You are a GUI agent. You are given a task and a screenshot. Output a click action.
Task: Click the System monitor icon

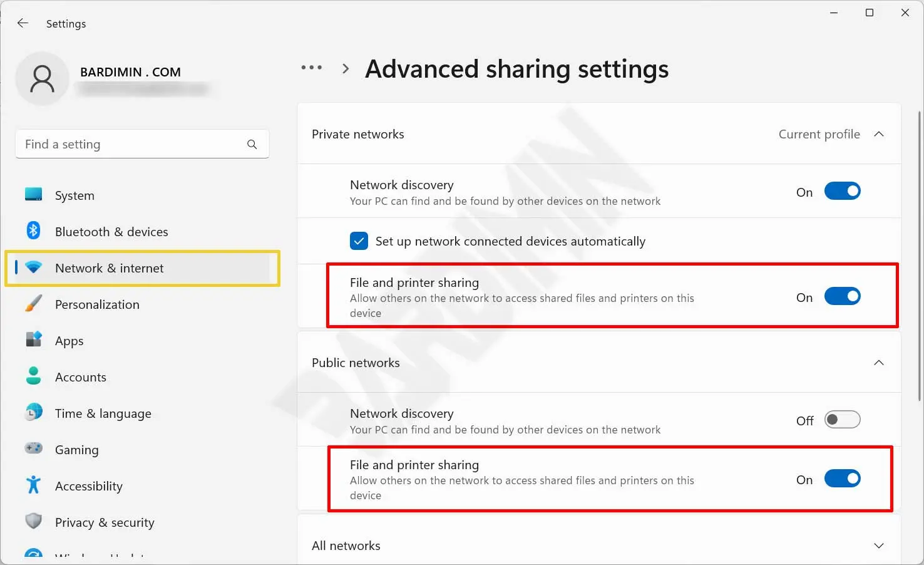pyautogui.click(x=33, y=195)
